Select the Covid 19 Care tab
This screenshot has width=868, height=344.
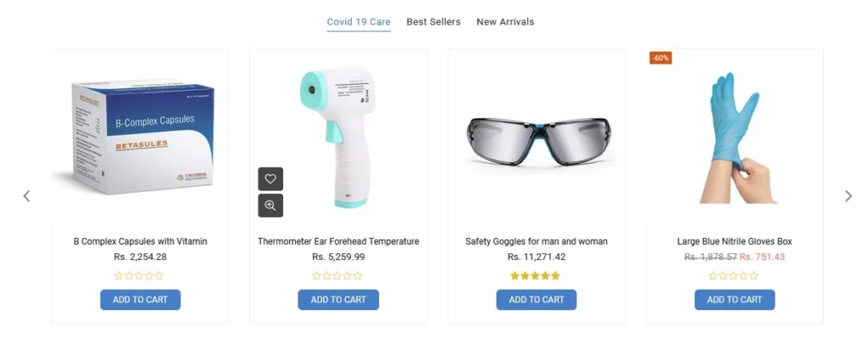point(359,22)
